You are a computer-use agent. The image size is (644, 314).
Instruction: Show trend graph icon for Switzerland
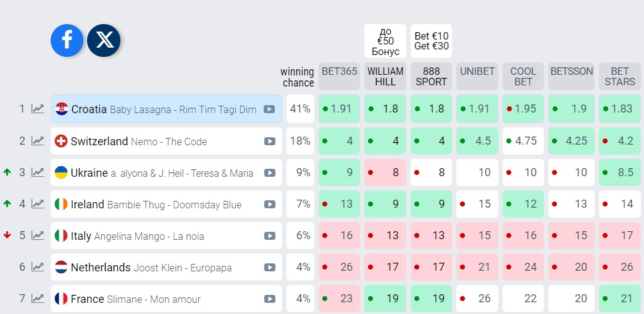coord(38,141)
